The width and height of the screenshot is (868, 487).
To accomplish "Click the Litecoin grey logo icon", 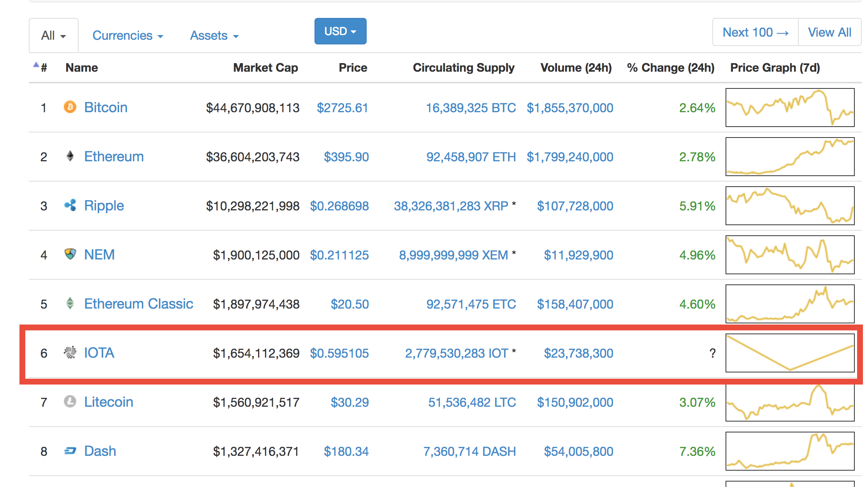I will [x=70, y=401].
